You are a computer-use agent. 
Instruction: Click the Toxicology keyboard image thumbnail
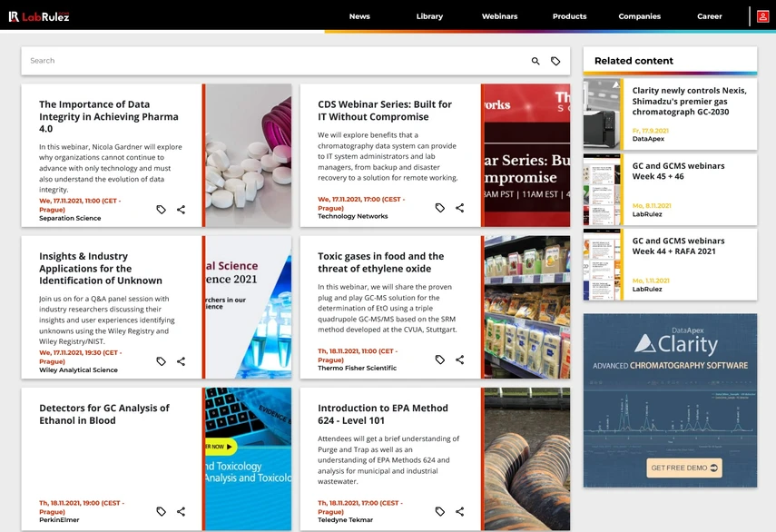249,459
